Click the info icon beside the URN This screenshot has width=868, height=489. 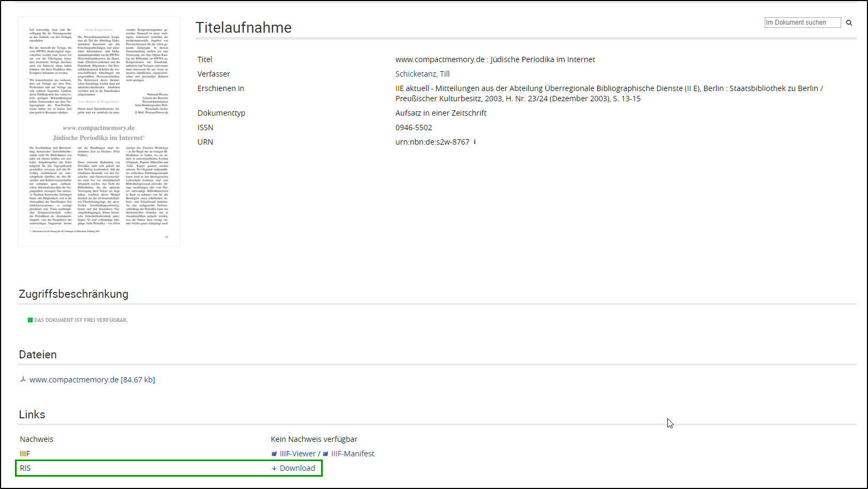pos(475,142)
